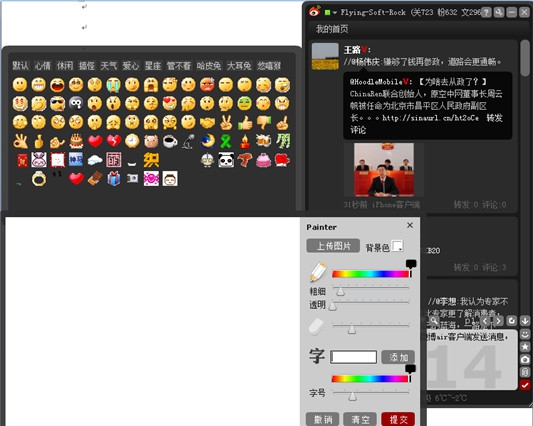Open settings with the wrench icon
This screenshot has height=426, width=533.
(499, 12)
